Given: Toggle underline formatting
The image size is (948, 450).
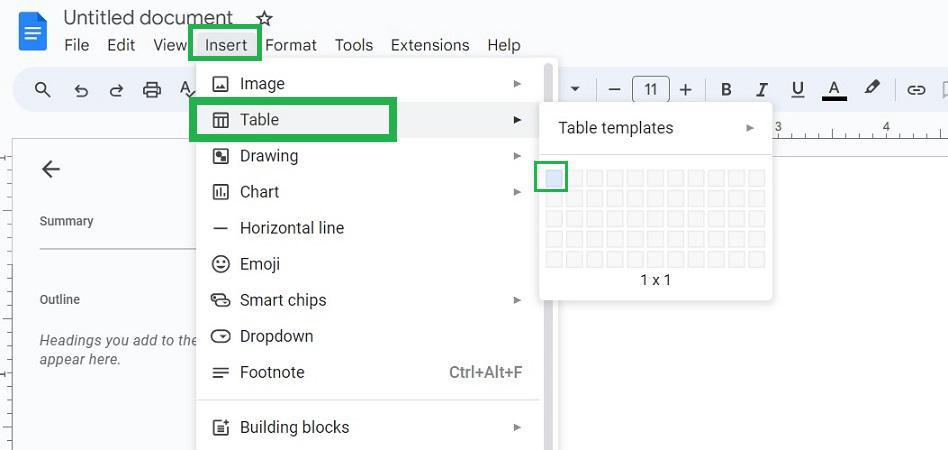Looking at the screenshot, I should point(797,90).
